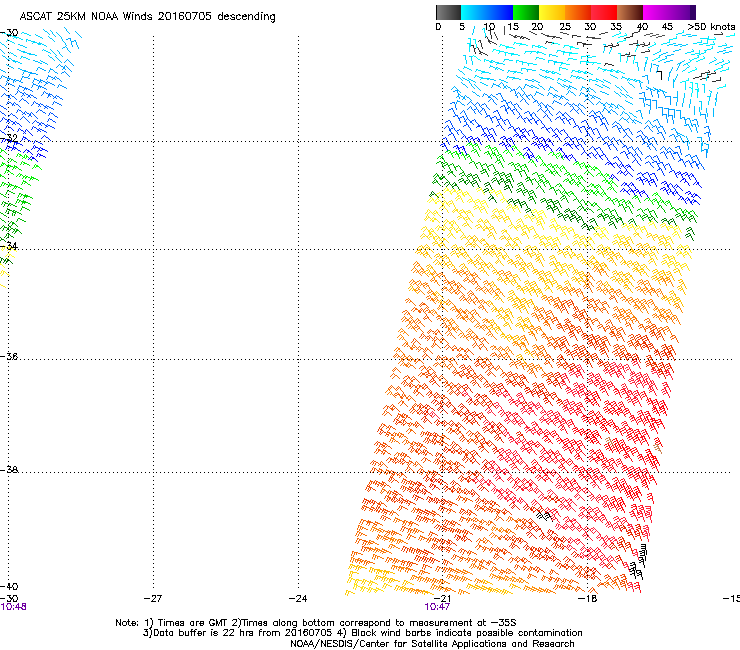Click the '0' legend scale label
This screenshot has width=740, height=650.
click(438, 27)
